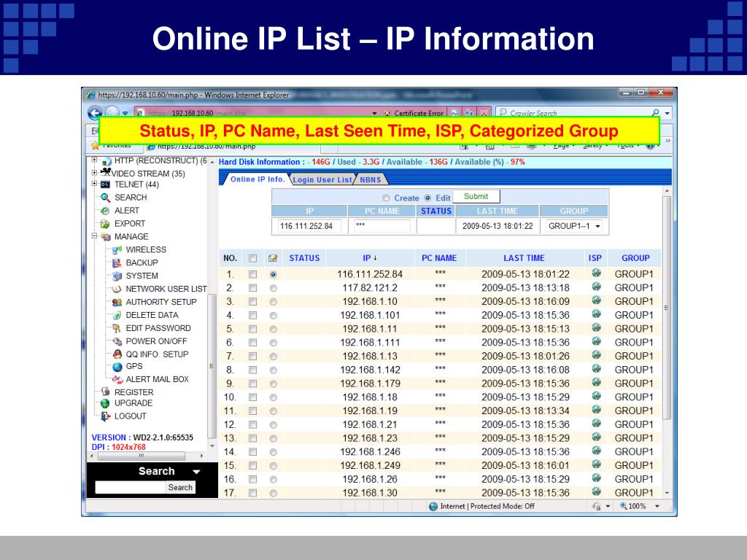Open EDIT PASSWORD via key icon
The image size is (747, 560).
click(117, 328)
